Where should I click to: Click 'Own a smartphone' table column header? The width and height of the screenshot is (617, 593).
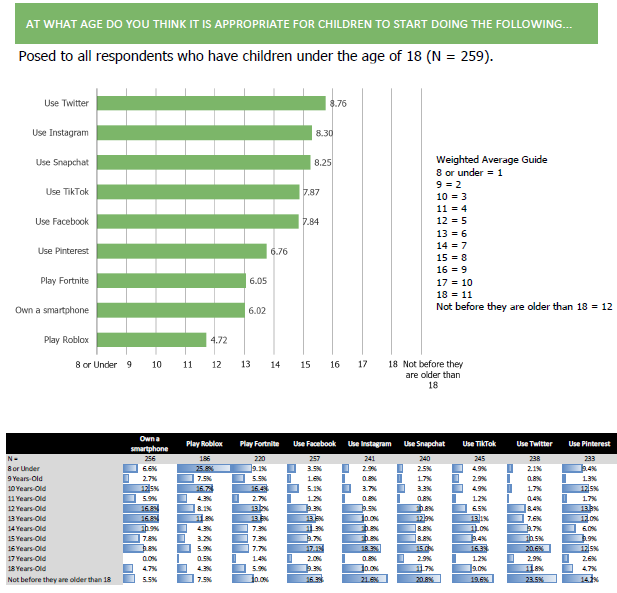pos(150,444)
